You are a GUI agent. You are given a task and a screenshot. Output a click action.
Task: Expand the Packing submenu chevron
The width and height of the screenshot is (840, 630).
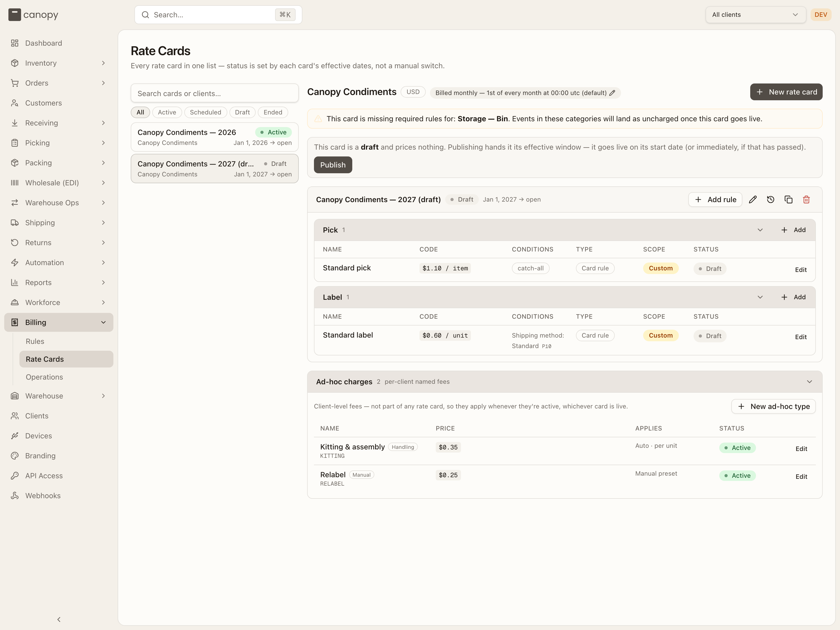coord(103,163)
